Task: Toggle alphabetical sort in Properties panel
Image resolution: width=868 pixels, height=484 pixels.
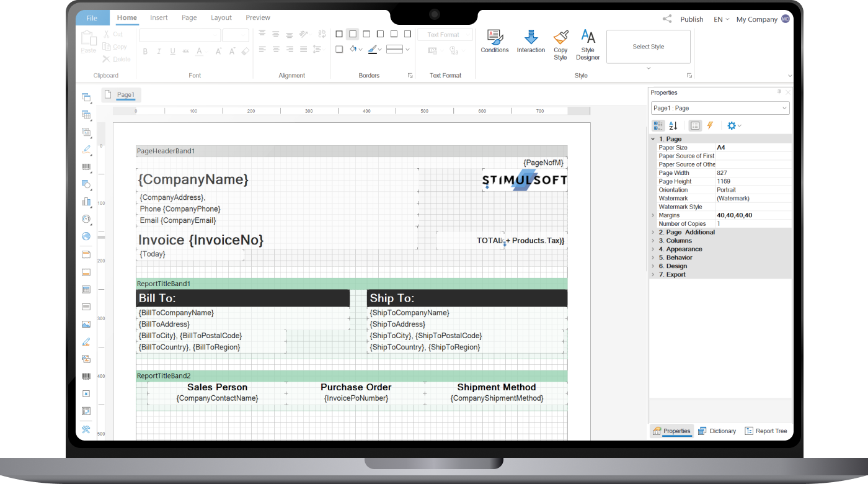Action: tap(673, 125)
